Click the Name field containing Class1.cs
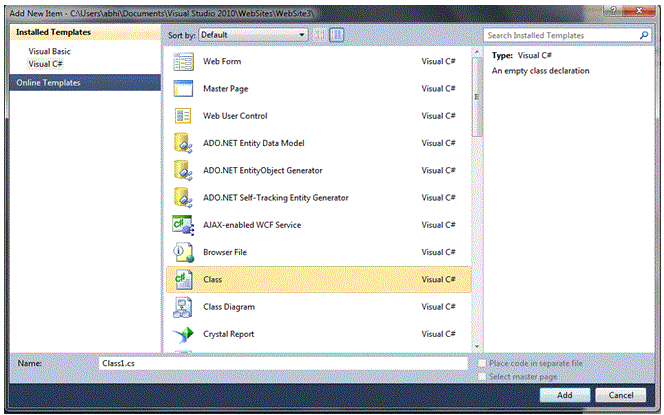The width and height of the screenshot is (664, 415). pyautogui.click(x=283, y=363)
